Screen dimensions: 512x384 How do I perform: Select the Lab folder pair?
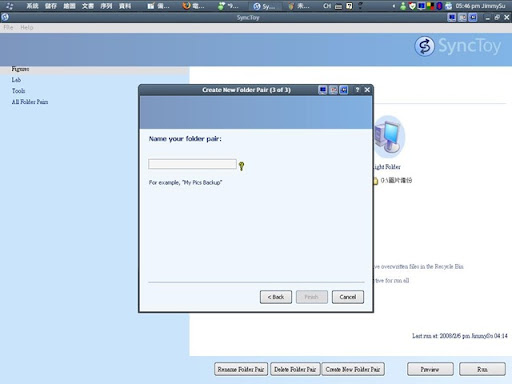(16, 80)
